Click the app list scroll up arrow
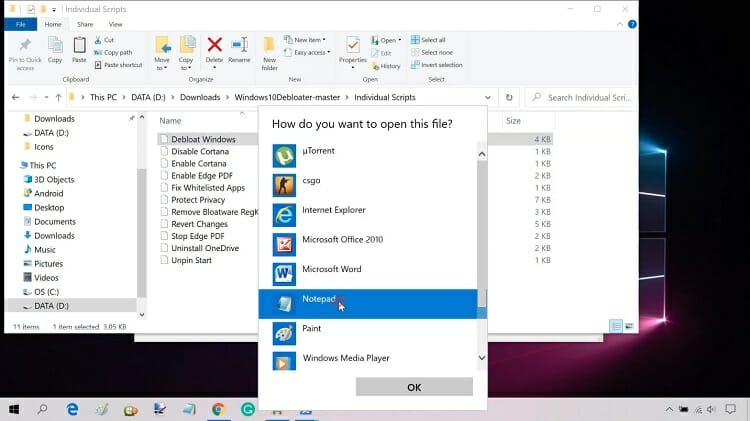 click(x=482, y=154)
